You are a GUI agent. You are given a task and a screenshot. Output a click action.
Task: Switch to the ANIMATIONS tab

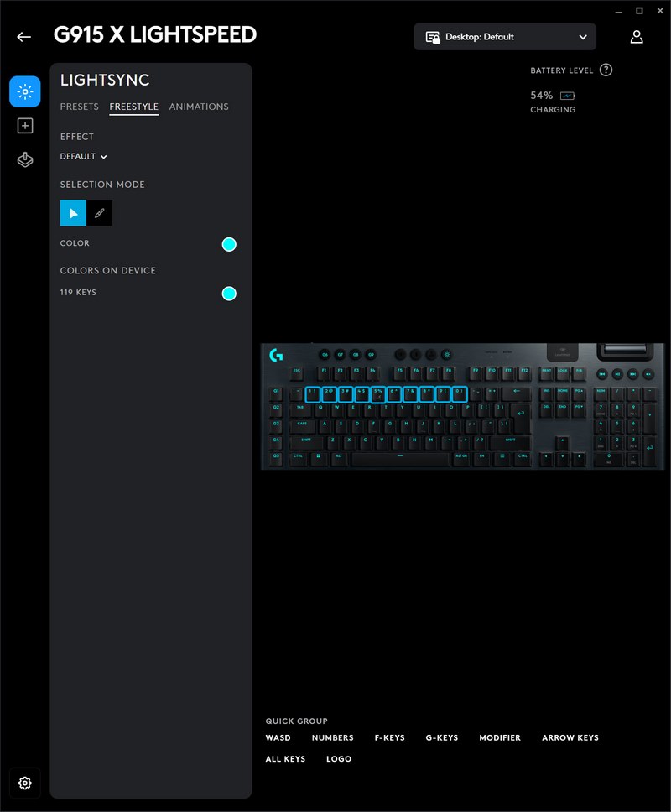click(199, 107)
